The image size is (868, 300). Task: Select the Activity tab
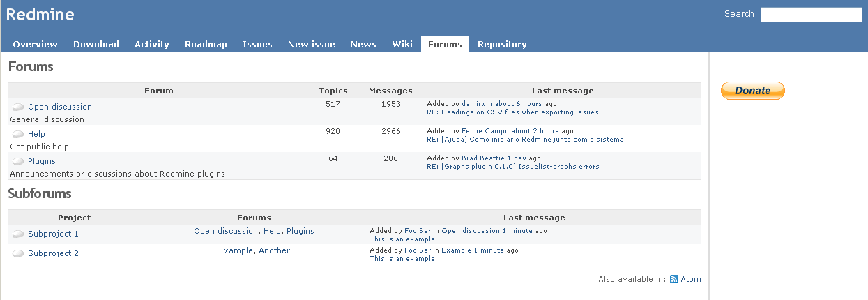coord(152,44)
